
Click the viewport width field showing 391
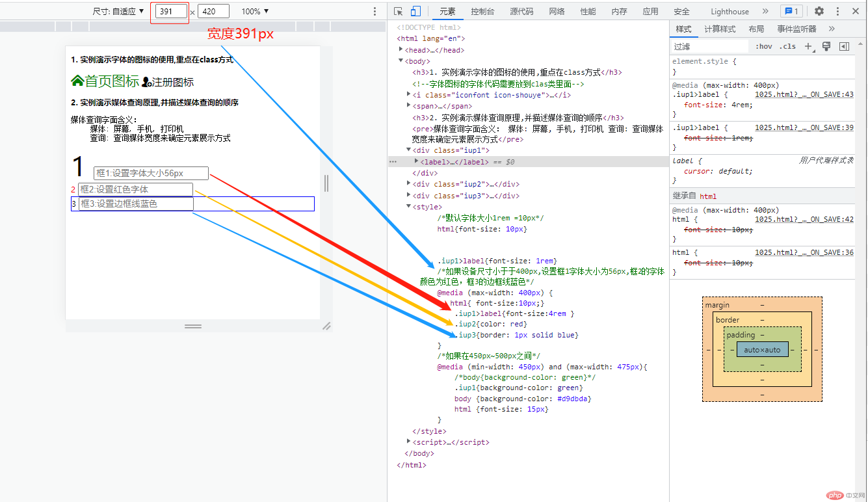(x=172, y=11)
